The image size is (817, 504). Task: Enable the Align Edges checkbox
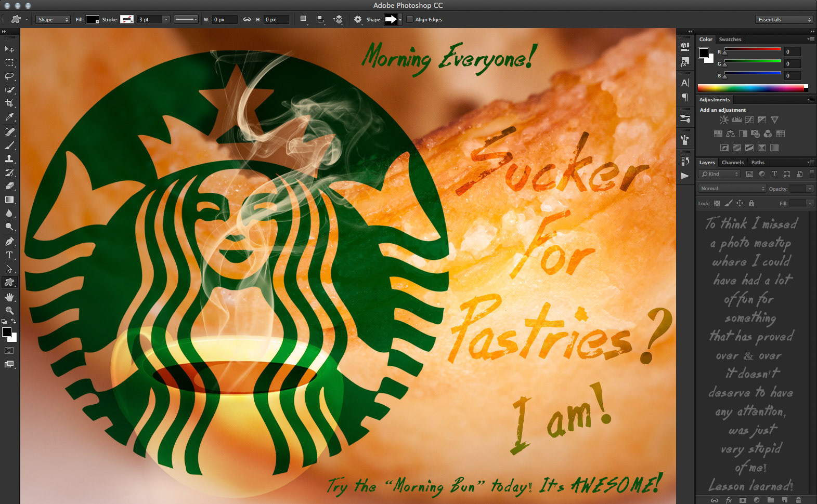(410, 20)
